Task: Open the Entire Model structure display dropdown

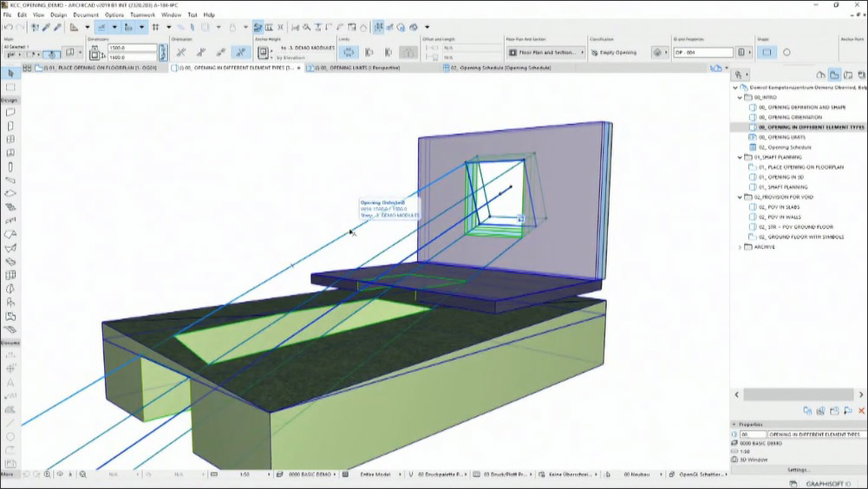Action: [375, 474]
